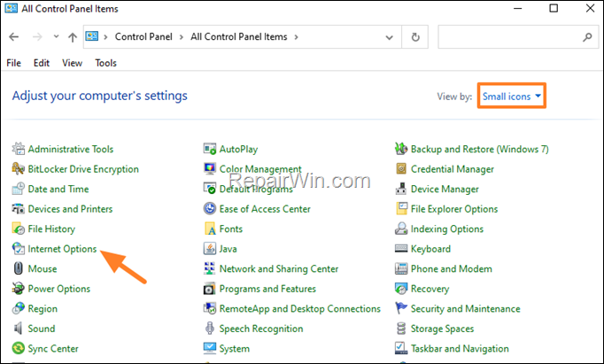Open the Java icon

[x=210, y=249]
